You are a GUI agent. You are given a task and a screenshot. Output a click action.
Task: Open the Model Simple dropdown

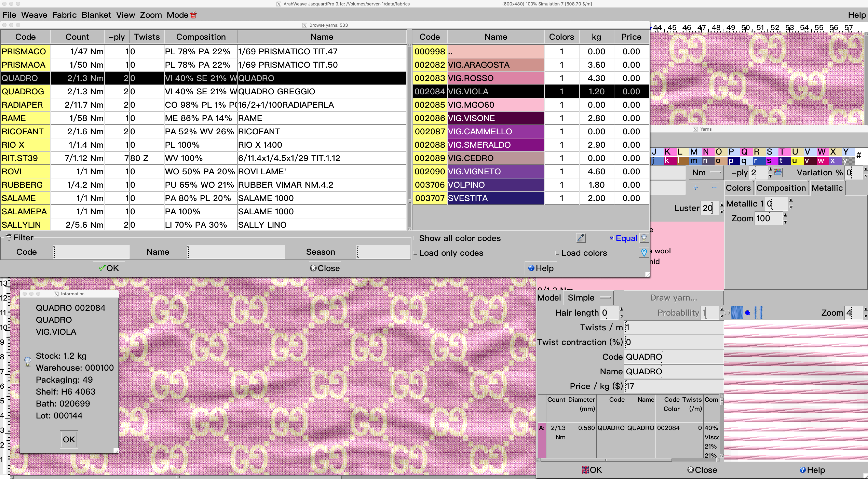click(x=588, y=298)
